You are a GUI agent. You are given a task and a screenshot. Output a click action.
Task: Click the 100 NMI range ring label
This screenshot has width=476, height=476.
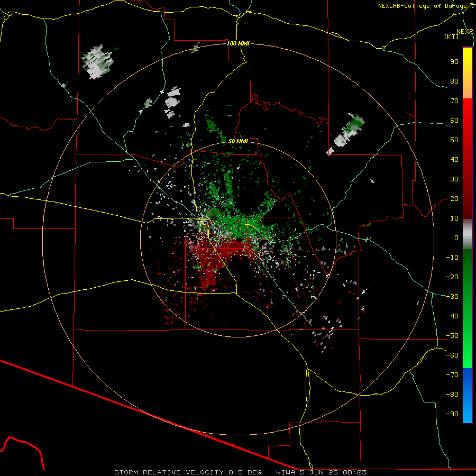click(x=238, y=43)
